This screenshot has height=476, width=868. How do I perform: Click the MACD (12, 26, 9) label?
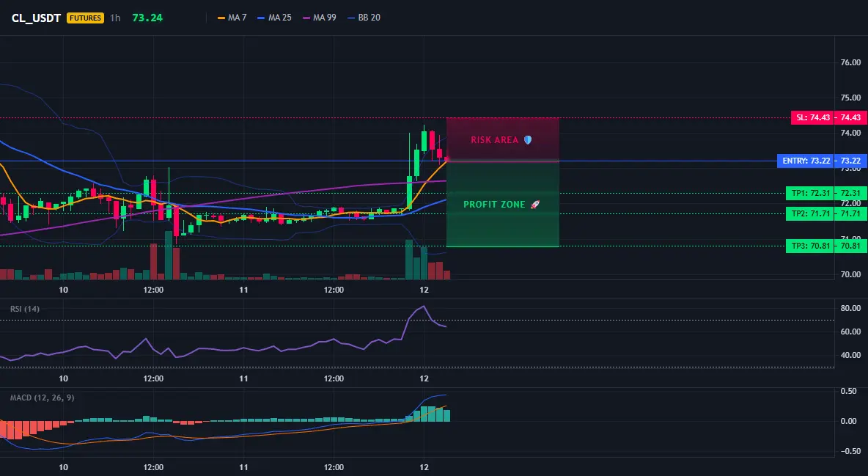[42, 398]
